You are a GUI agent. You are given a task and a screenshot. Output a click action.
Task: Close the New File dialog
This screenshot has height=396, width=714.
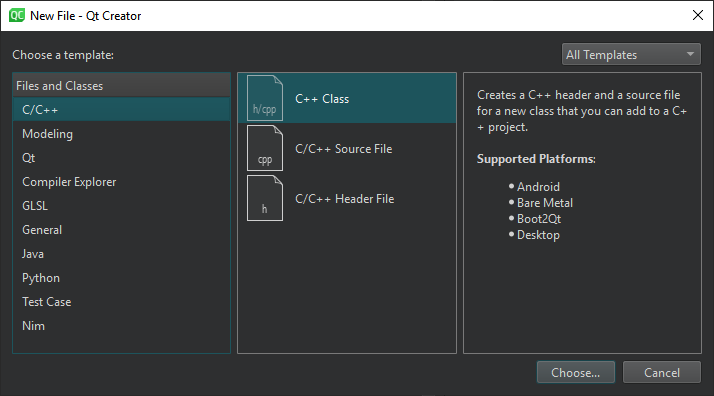point(698,15)
